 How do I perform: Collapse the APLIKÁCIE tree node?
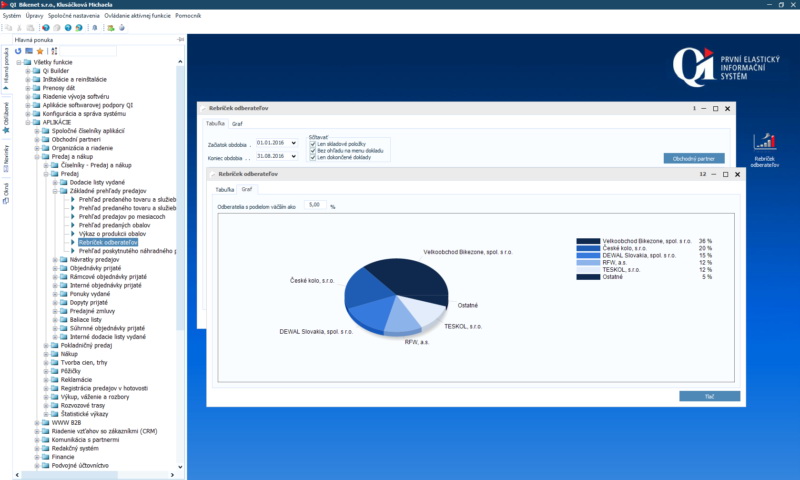[28, 122]
